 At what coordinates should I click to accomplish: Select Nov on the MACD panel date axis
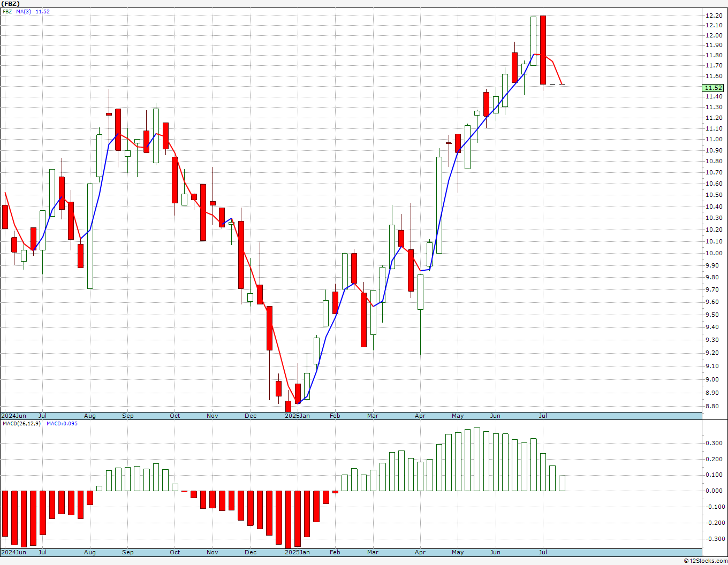[x=213, y=552]
